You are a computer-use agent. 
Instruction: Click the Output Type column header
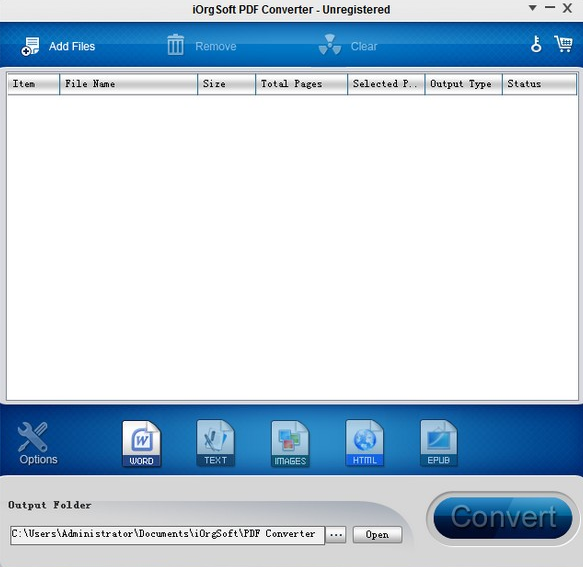coord(464,84)
